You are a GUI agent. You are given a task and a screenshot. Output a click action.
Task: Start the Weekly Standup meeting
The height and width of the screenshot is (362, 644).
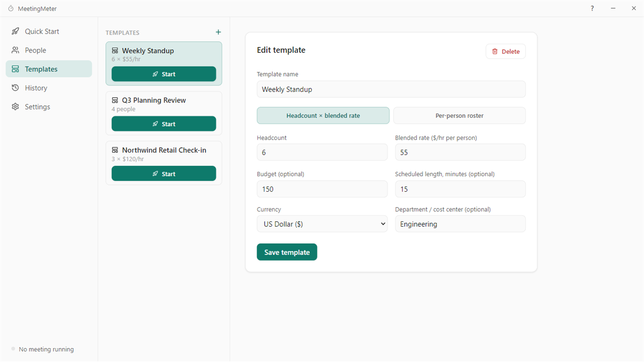[x=164, y=74]
